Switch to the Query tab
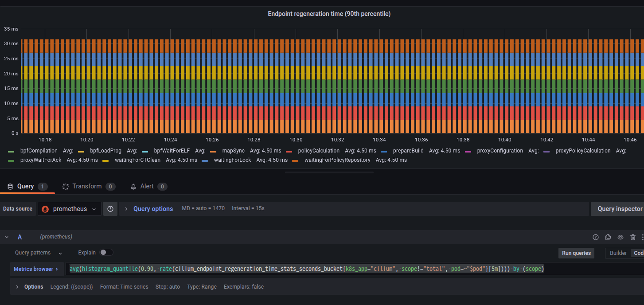Screen dimensions: 644x305 pos(27,187)
